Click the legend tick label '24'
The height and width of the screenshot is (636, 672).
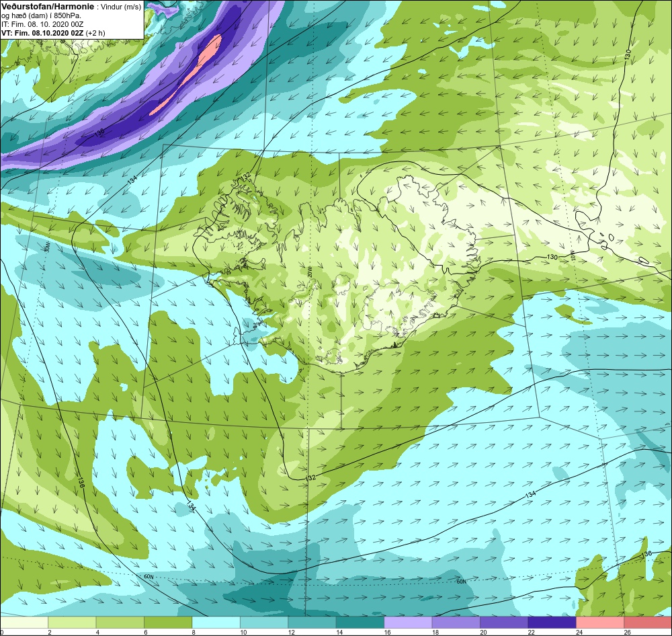tap(579, 632)
